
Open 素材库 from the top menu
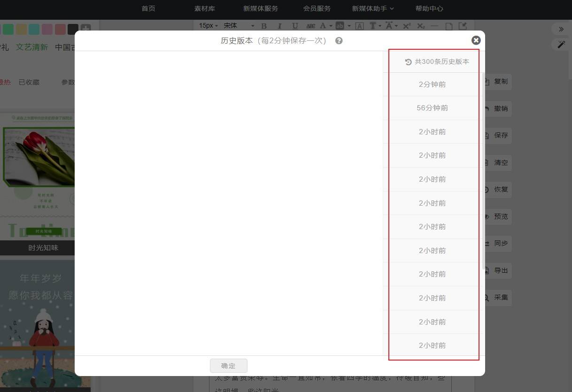pyautogui.click(x=204, y=8)
